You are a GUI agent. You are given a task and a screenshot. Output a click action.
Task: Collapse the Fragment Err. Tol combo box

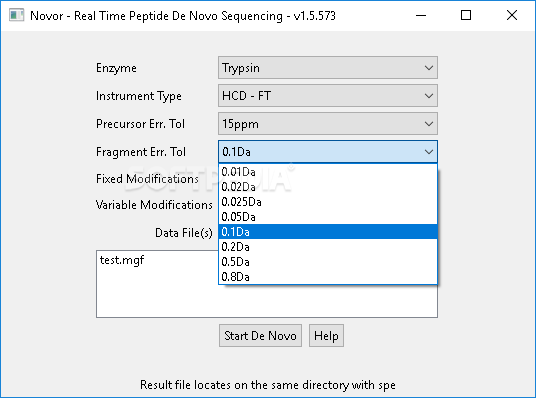point(328,151)
